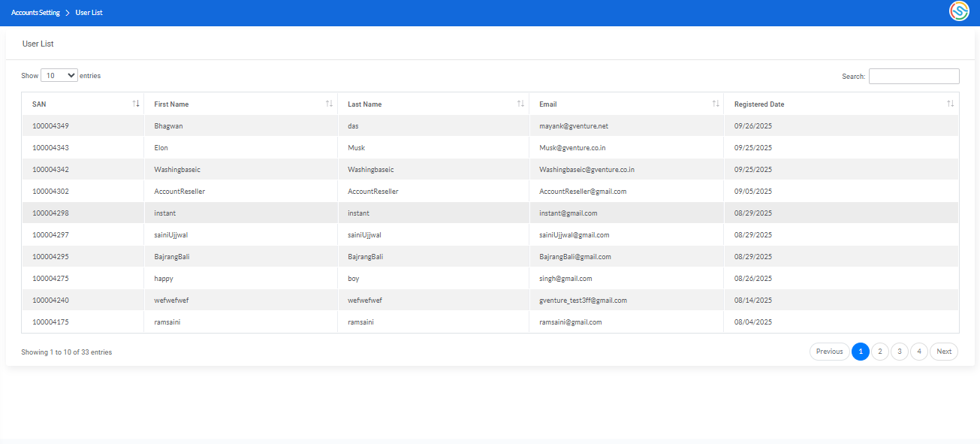This screenshot has height=444, width=980.
Task: Select current page 1 button
Action: 861,352
